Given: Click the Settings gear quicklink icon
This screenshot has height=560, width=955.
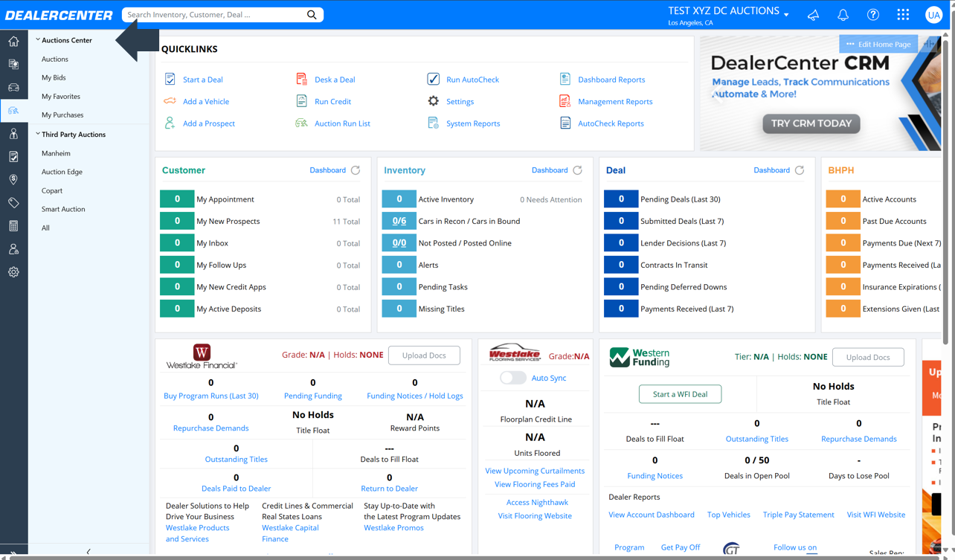Looking at the screenshot, I should pyautogui.click(x=433, y=101).
